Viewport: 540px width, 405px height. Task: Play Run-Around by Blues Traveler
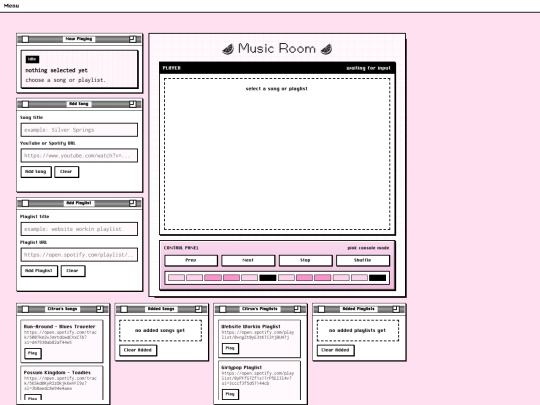tap(33, 353)
